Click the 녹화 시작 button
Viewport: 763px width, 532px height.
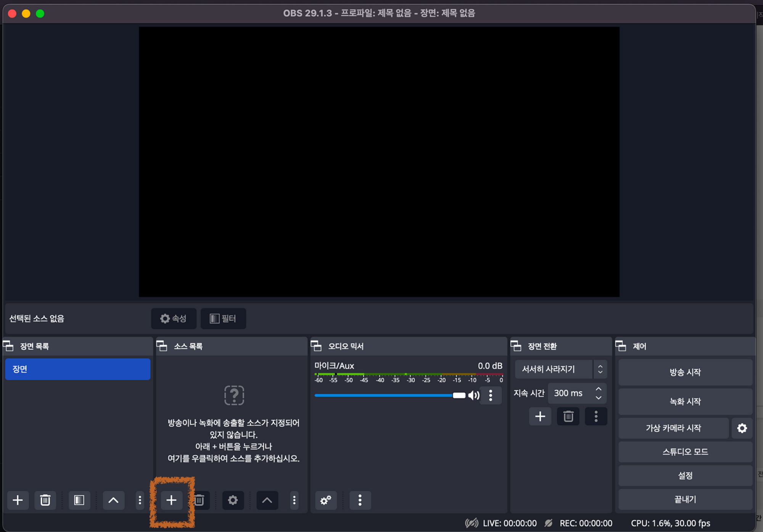pyautogui.click(x=685, y=401)
